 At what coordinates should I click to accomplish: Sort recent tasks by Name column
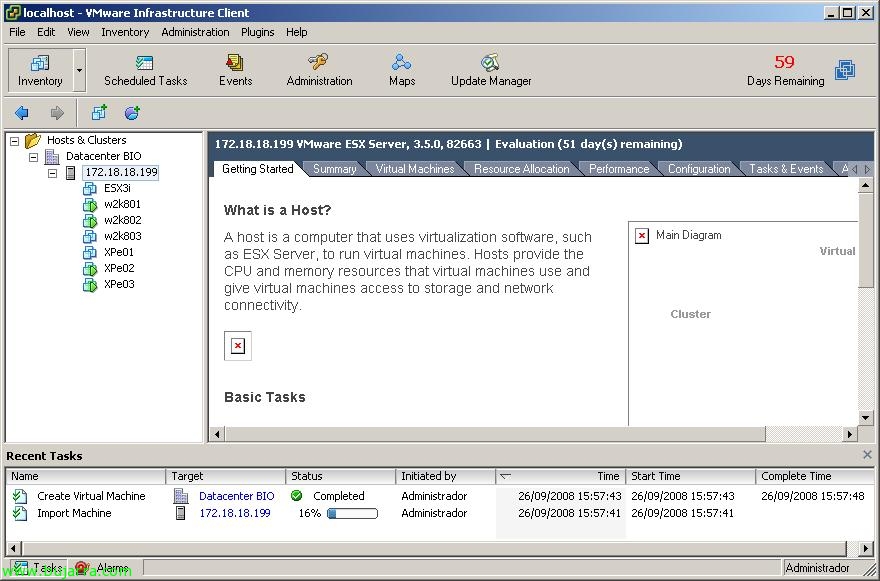[x=86, y=476]
